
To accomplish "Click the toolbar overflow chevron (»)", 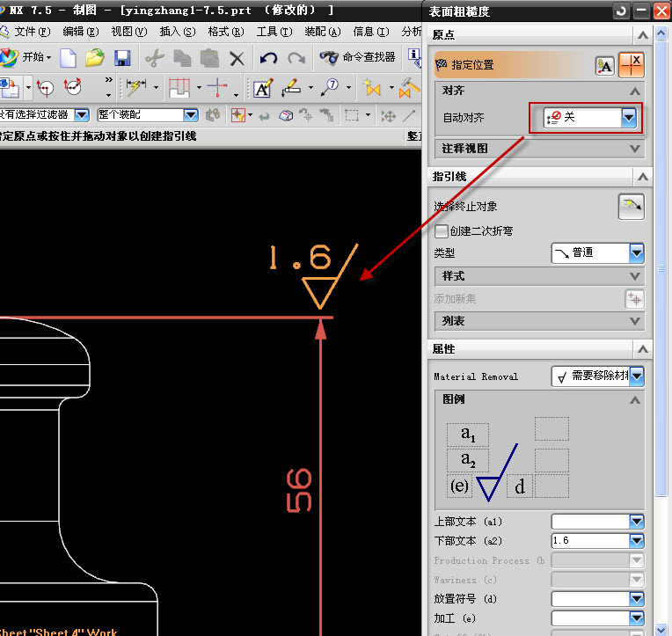I will click(109, 80).
